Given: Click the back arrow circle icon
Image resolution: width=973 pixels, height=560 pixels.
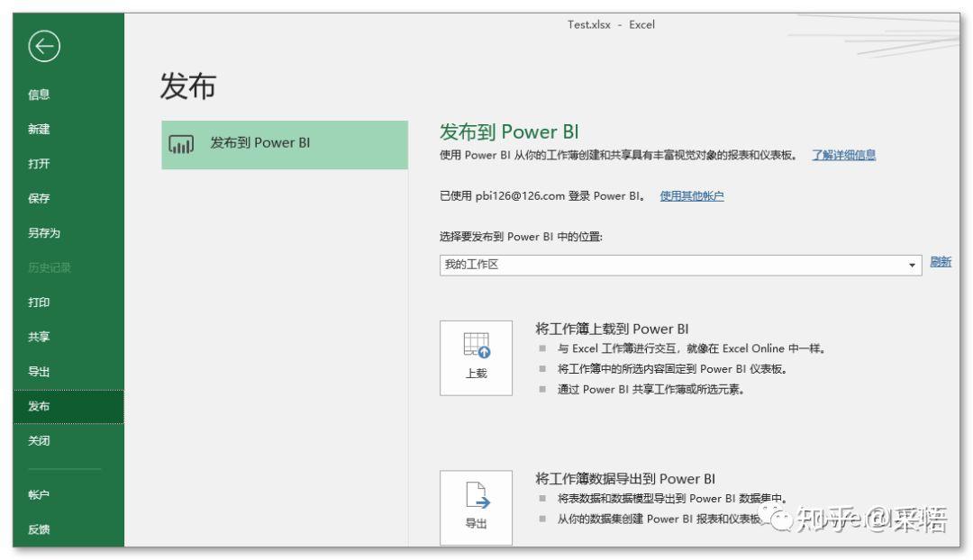Looking at the screenshot, I should coord(44,46).
